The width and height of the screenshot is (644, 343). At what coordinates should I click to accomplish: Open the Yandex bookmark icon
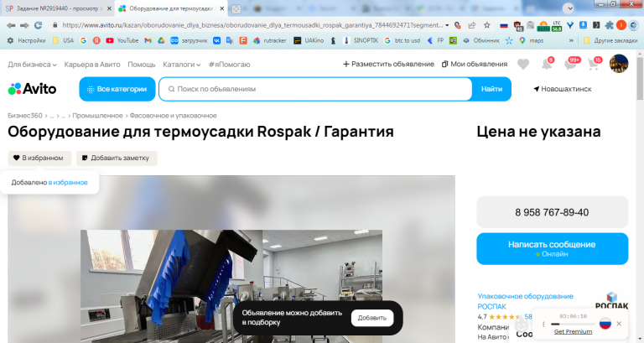click(96, 40)
